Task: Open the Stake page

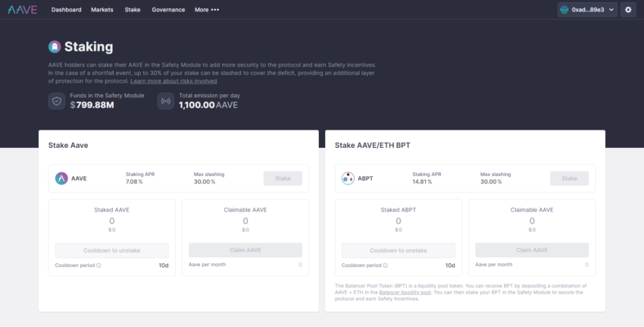Action: pos(133,9)
